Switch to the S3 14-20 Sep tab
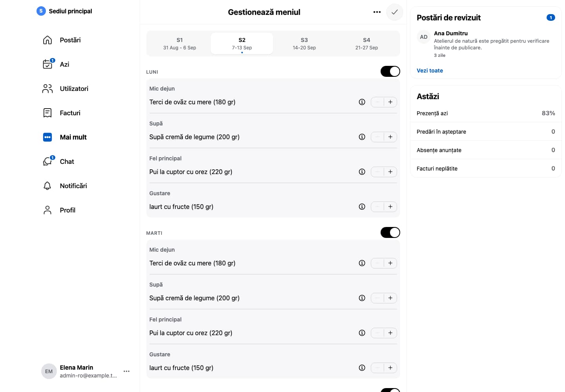This screenshot has width=565, height=392. pos(304,44)
